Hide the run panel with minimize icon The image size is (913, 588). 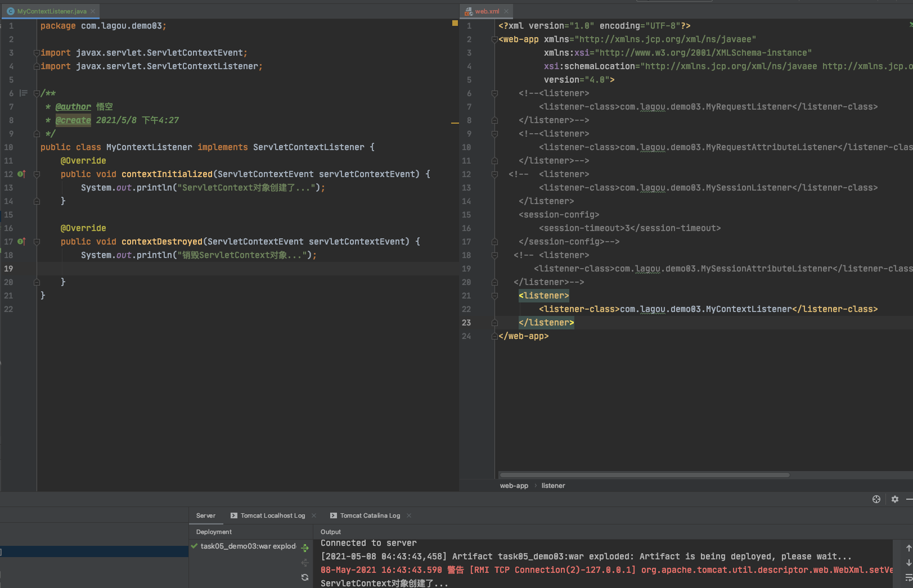pos(910,499)
